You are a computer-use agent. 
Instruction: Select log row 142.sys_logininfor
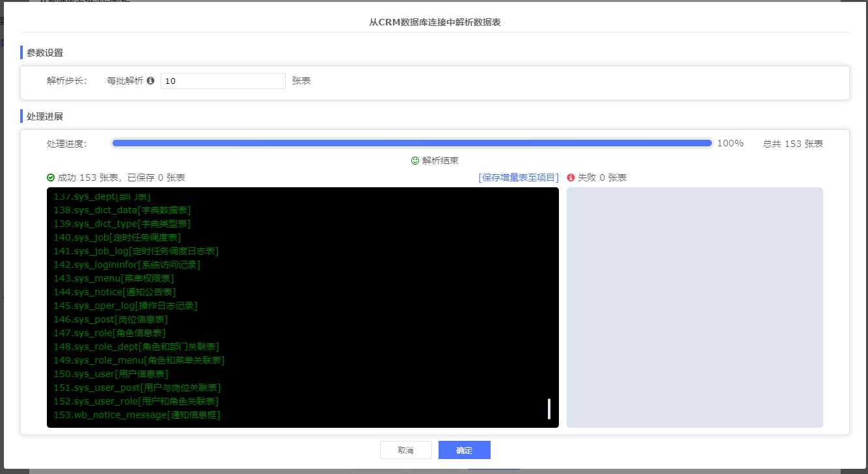click(127, 265)
